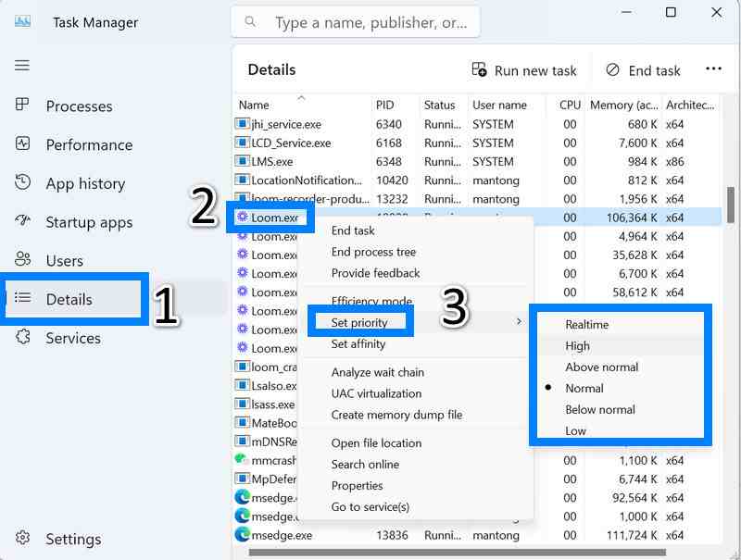Expand the Set priority submenu
The image size is (741, 560).
[359, 322]
